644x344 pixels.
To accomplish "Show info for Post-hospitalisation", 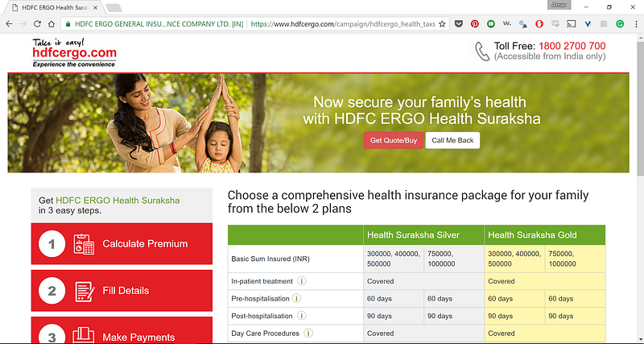I will coord(301,316).
